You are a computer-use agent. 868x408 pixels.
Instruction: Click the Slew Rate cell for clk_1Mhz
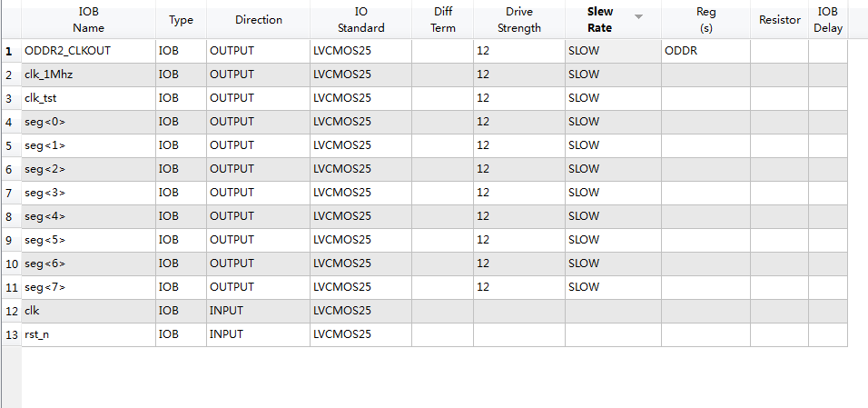coord(613,75)
